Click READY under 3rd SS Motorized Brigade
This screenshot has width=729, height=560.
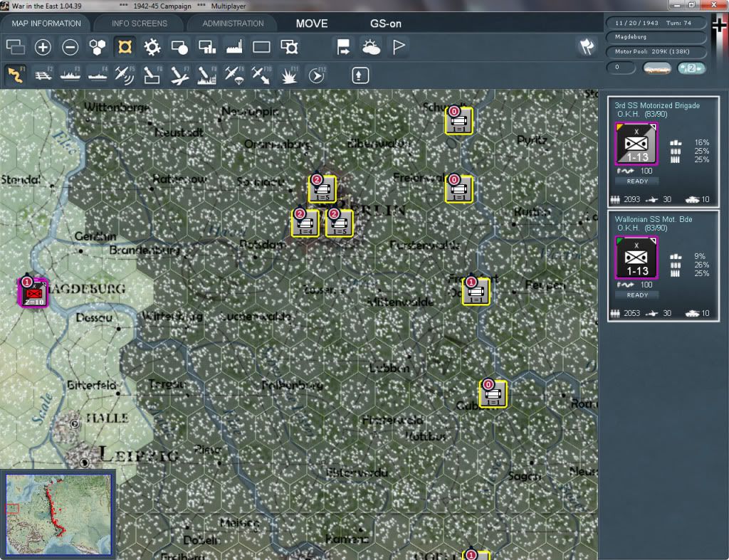pyautogui.click(x=637, y=181)
